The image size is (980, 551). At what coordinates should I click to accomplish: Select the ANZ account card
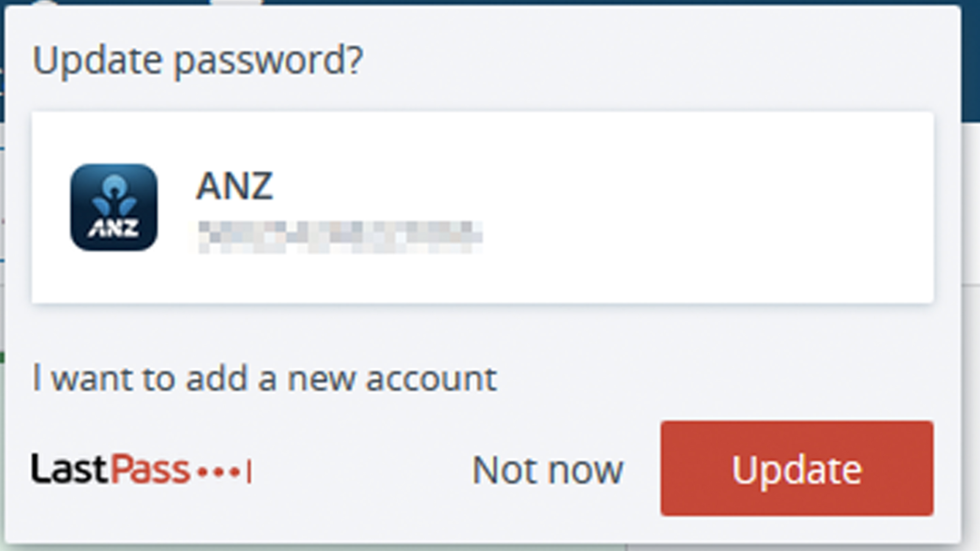click(x=482, y=208)
